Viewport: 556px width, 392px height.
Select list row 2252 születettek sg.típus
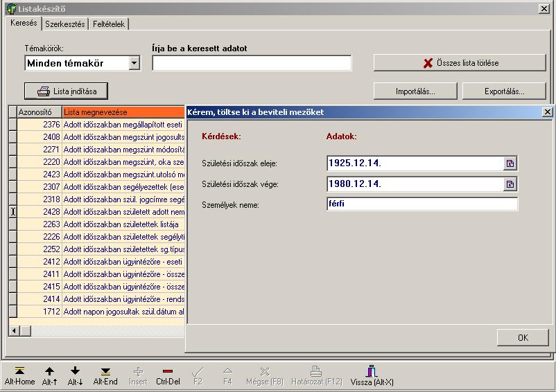(101, 249)
